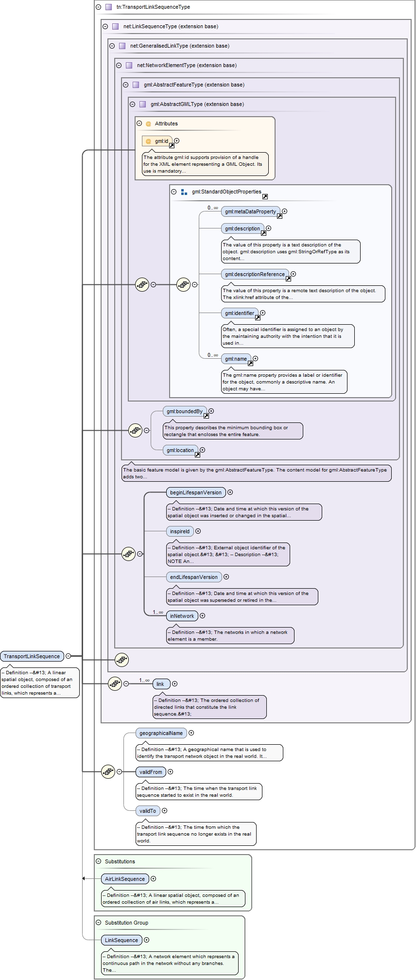
Task: Click the sequence compositor beside validFrom
Action: click(x=108, y=771)
